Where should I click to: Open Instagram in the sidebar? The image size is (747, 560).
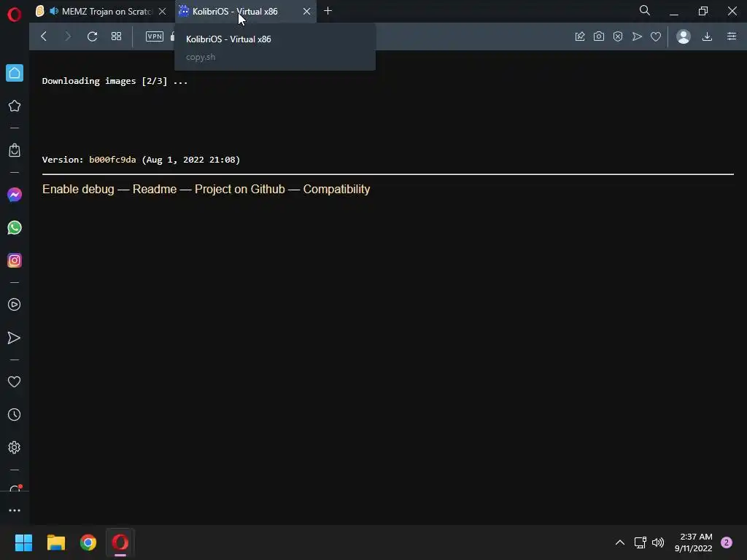coord(15,260)
